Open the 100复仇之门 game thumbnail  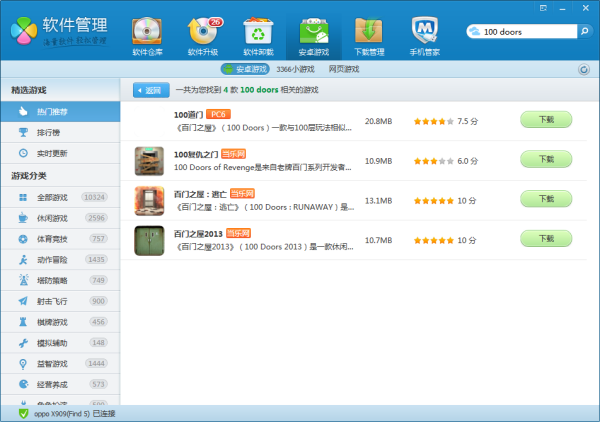coord(149,161)
